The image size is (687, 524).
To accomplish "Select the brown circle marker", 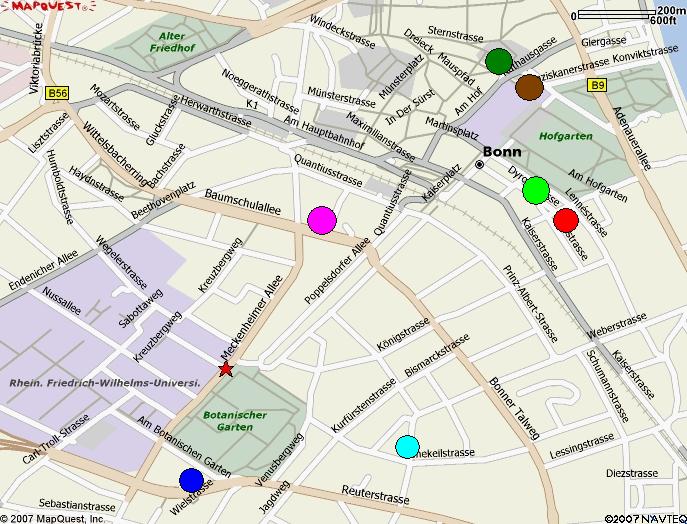I will [x=529, y=87].
